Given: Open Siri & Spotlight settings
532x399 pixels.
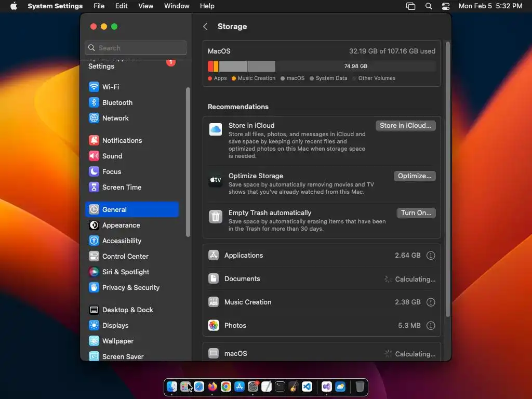Looking at the screenshot, I should pyautogui.click(x=132, y=272).
